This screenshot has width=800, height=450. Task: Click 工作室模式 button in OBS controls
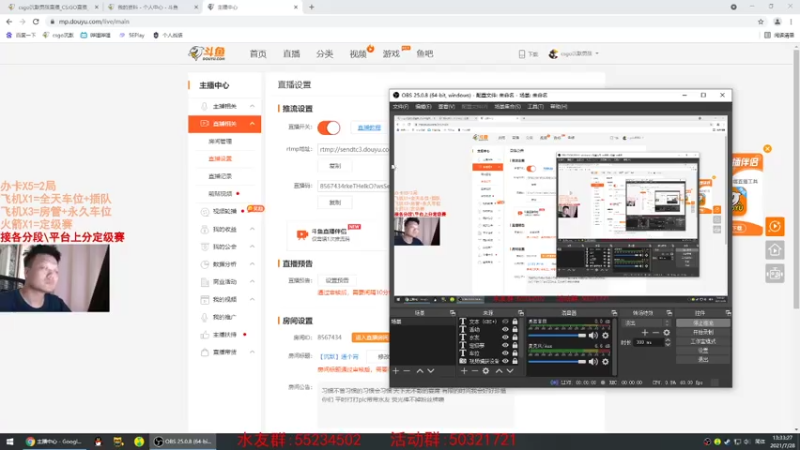pyautogui.click(x=703, y=341)
